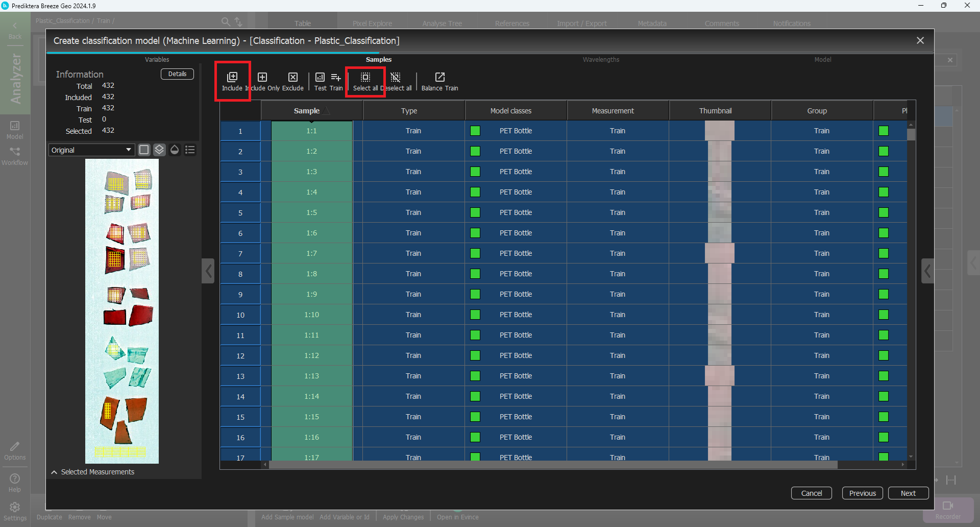The width and height of the screenshot is (980, 527).
Task: Open the Original image mode dropdown
Action: click(92, 150)
